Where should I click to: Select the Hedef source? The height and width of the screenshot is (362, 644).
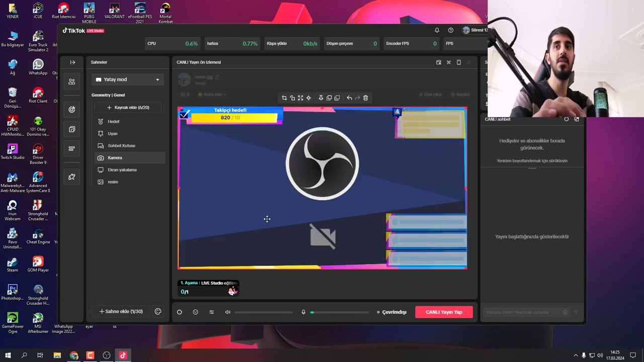(129, 122)
